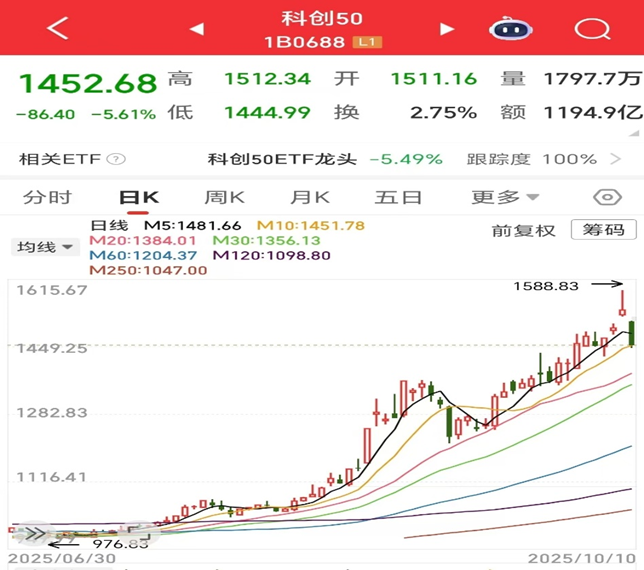This screenshot has width=644, height=570.
Task: Expand history with the double-arrow chart icon
Action: [34, 533]
